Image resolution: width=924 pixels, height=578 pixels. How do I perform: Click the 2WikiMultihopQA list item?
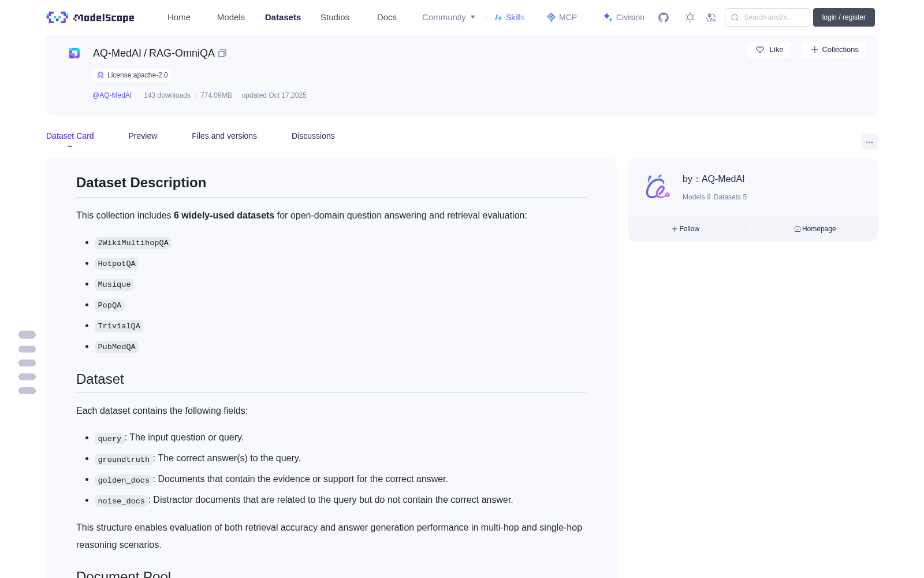[133, 243]
